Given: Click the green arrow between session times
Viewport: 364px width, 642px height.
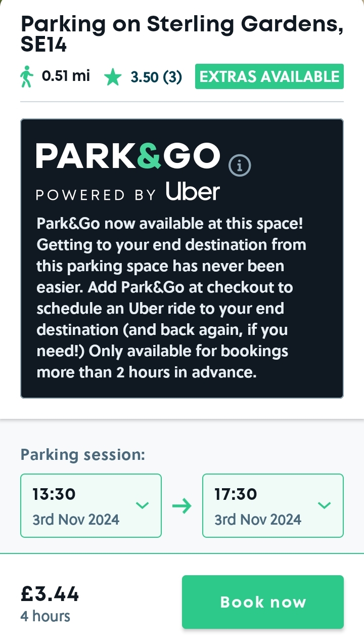Looking at the screenshot, I should pos(182,506).
